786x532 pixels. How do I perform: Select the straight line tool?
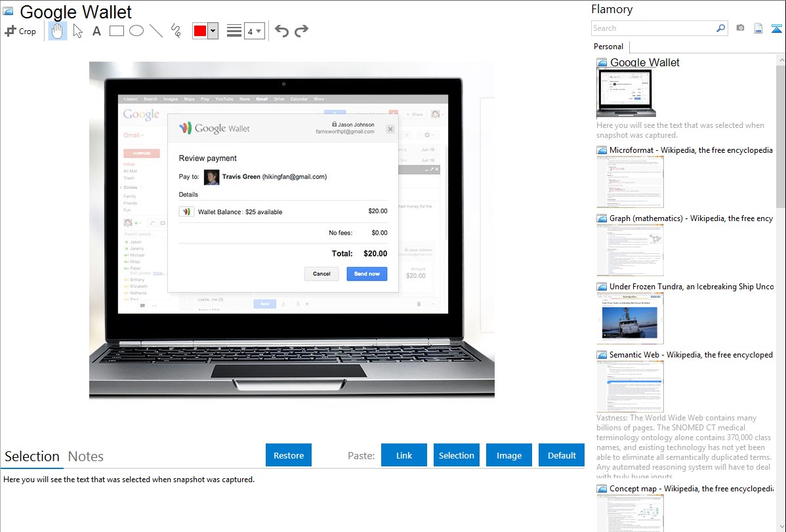pos(156,31)
